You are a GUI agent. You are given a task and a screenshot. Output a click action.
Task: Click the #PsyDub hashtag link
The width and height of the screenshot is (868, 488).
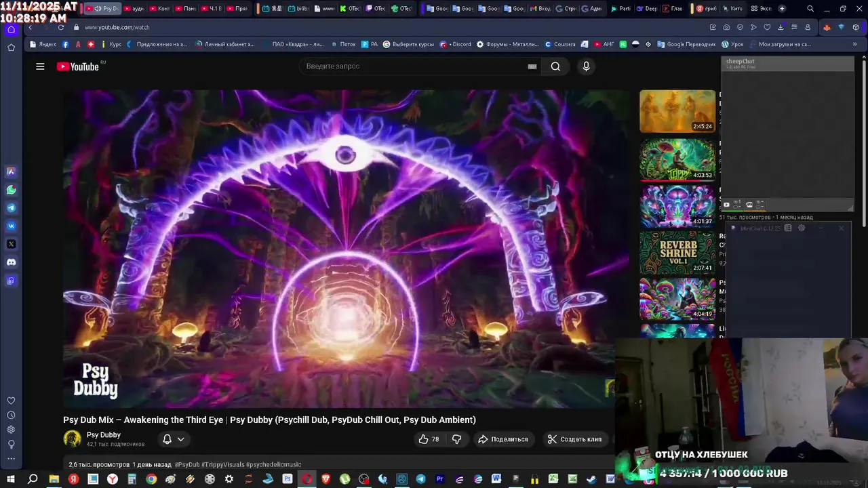click(x=186, y=465)
